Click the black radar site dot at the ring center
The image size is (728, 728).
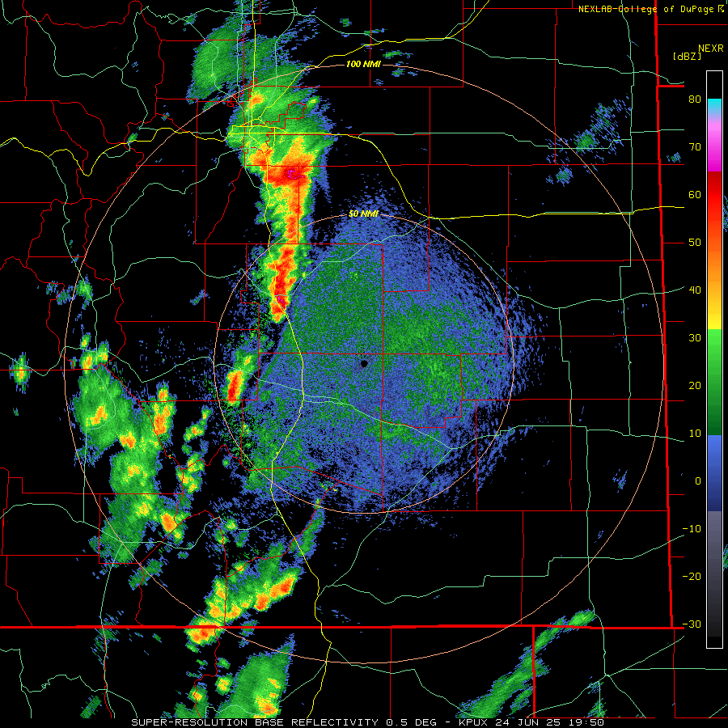click(365, 363)
